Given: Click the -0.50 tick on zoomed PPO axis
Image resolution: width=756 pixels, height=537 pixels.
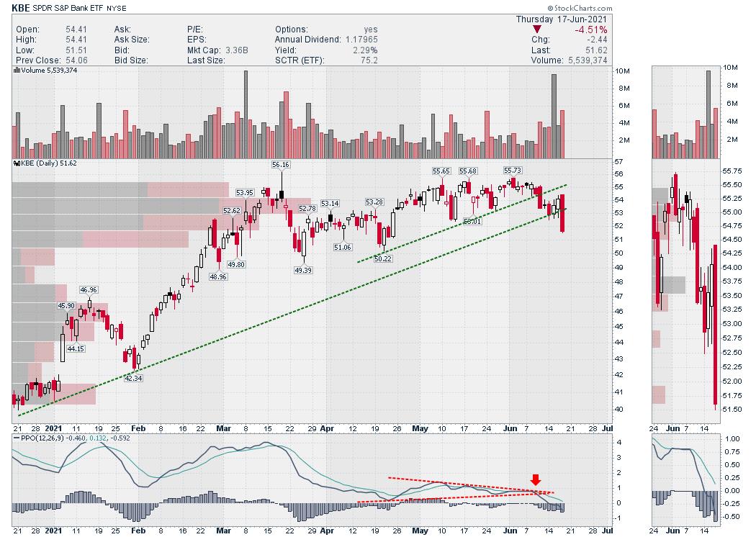Looking at the screenshot, I should 732,516.
